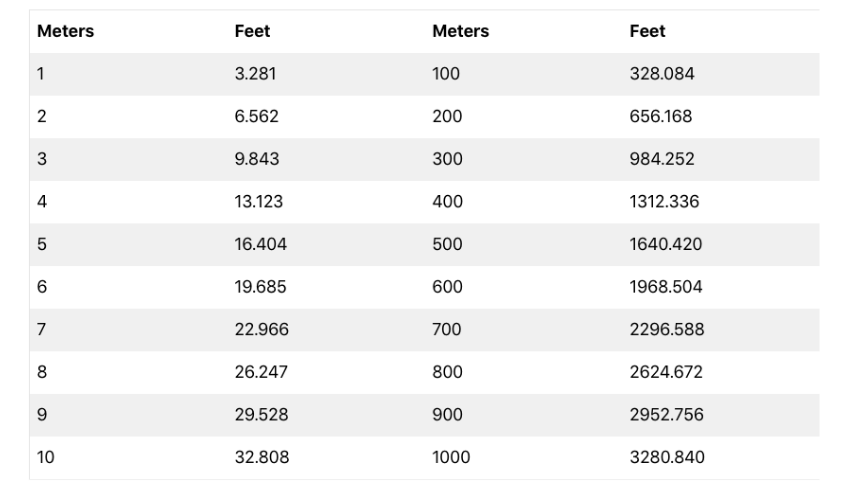Select the cell showing 328.084
Image resolution: width=848 pixels, height=496 pixels.
point(660,74)
